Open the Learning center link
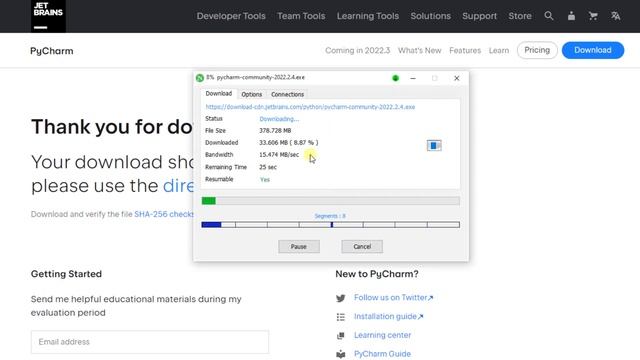The height and width of the screenshot is (360, 640). (x=382, y=335)
